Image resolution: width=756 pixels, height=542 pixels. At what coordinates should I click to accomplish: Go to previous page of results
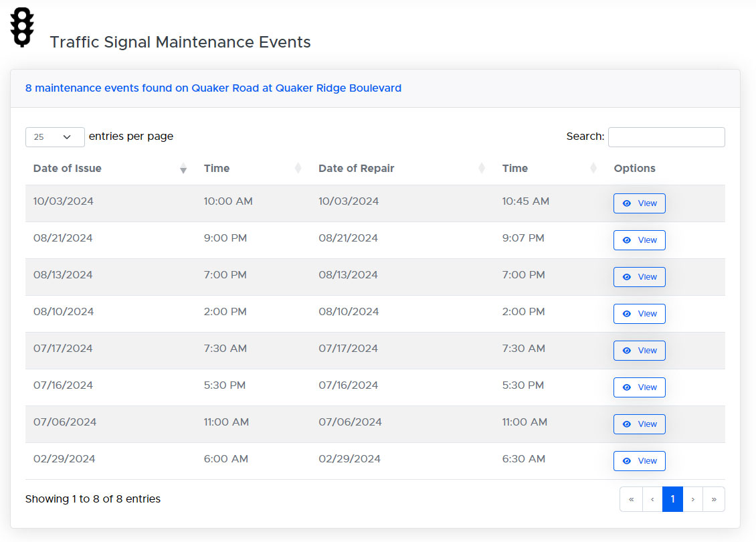pos(652,499)
